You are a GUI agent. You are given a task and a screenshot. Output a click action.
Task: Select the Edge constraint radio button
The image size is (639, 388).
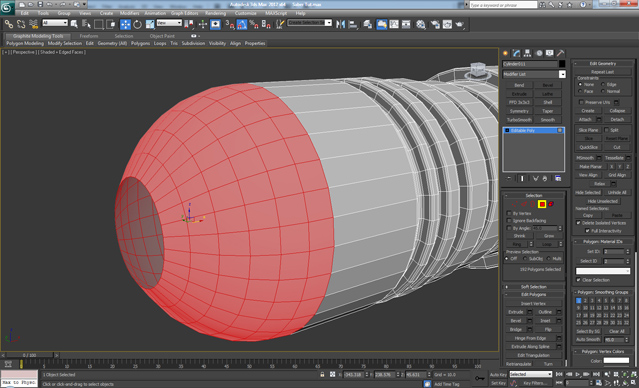point(603,84)
